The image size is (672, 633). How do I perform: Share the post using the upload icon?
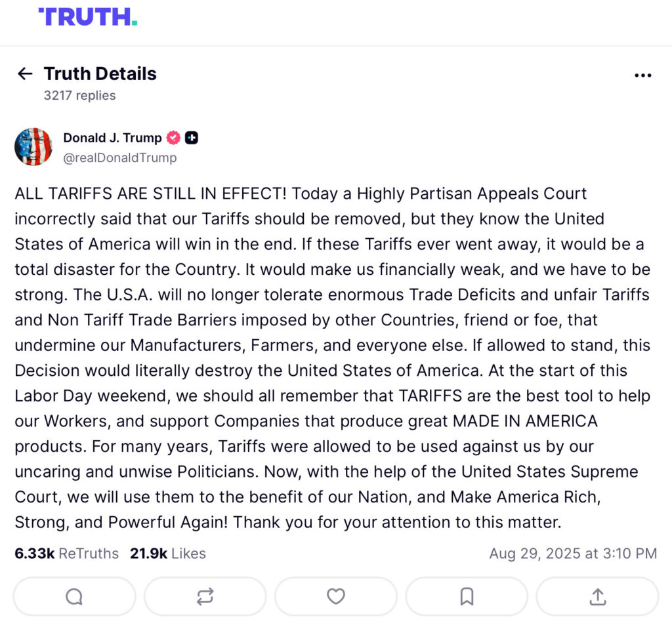point(597,596)
